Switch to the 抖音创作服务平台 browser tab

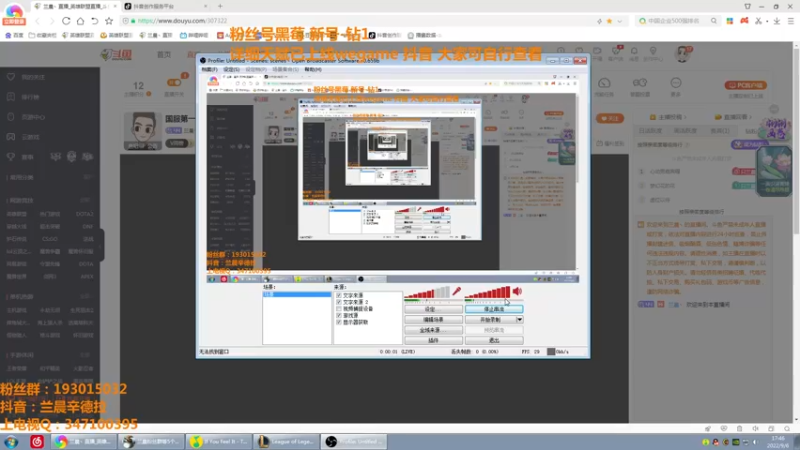click(166, 6)
